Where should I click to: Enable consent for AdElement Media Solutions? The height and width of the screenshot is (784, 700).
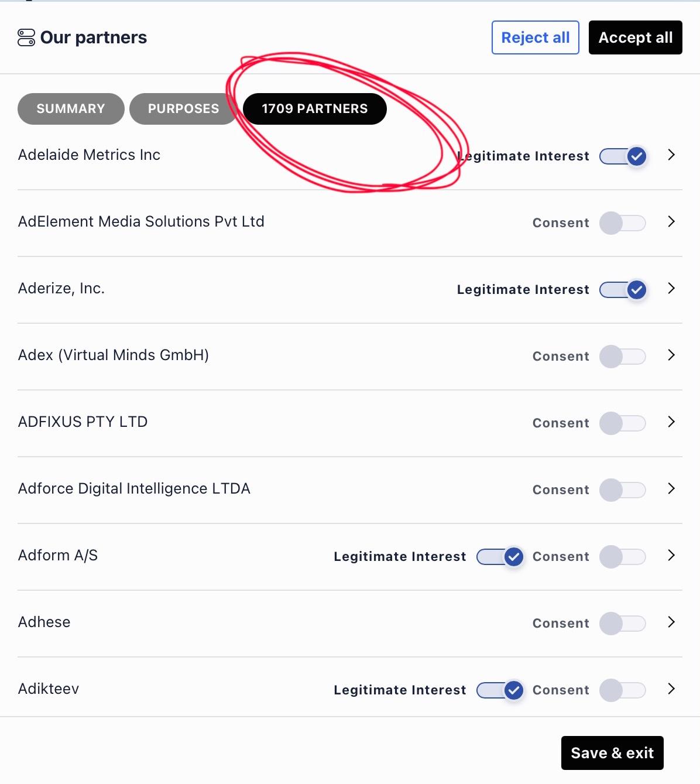pyautogui.click(x=623, y=223)
